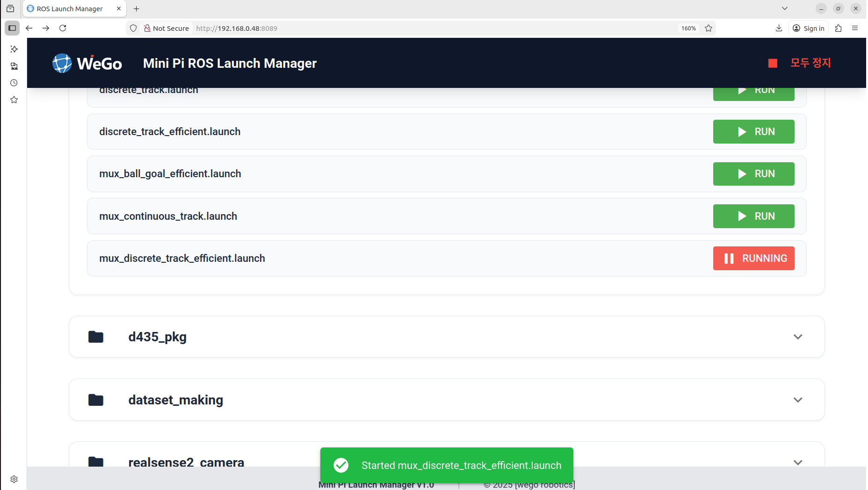The width and height of the screenshot is (868, 490).
Task: Run mux_continuous_track.launch
Action: click(x=753, y=216)
